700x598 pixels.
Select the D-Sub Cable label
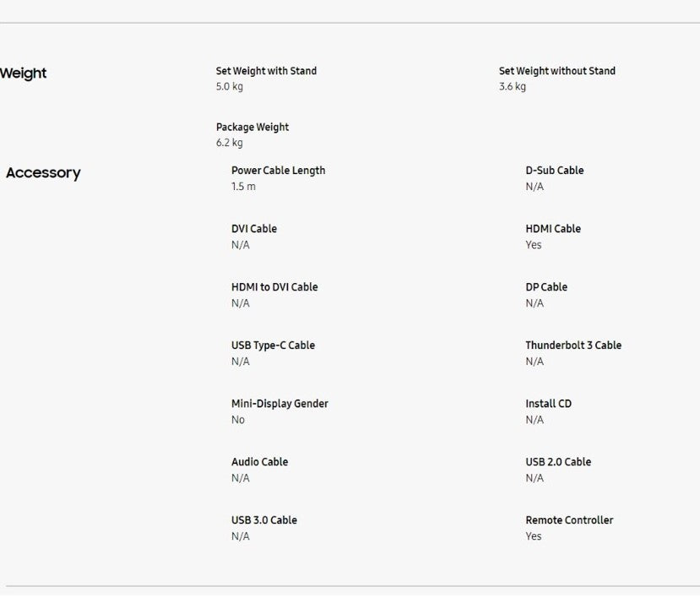[554, 171]
